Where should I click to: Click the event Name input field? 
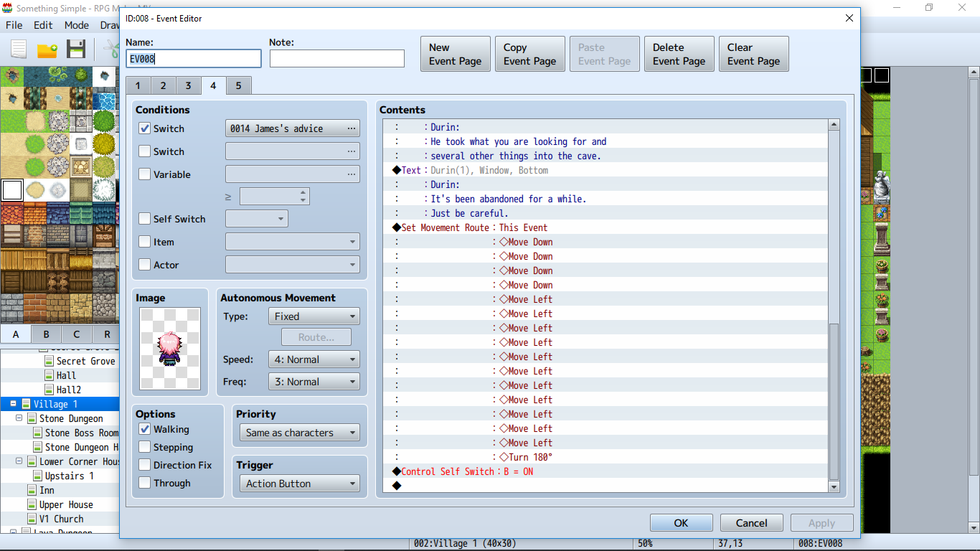click(x=194, y=59)
